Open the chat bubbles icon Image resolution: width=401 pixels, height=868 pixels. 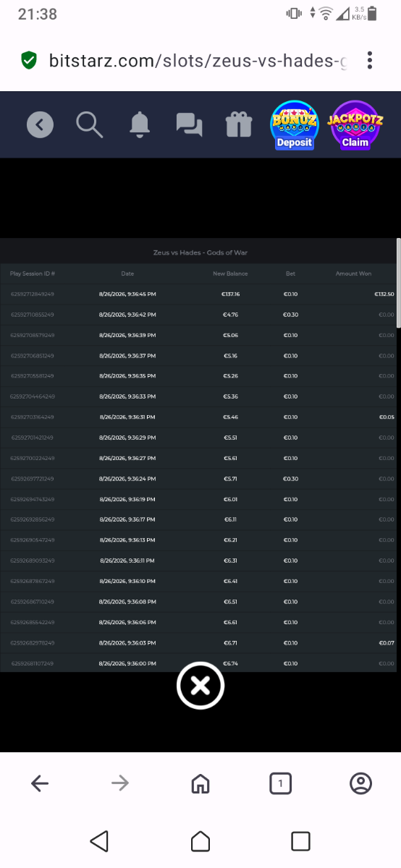[189, 125]
